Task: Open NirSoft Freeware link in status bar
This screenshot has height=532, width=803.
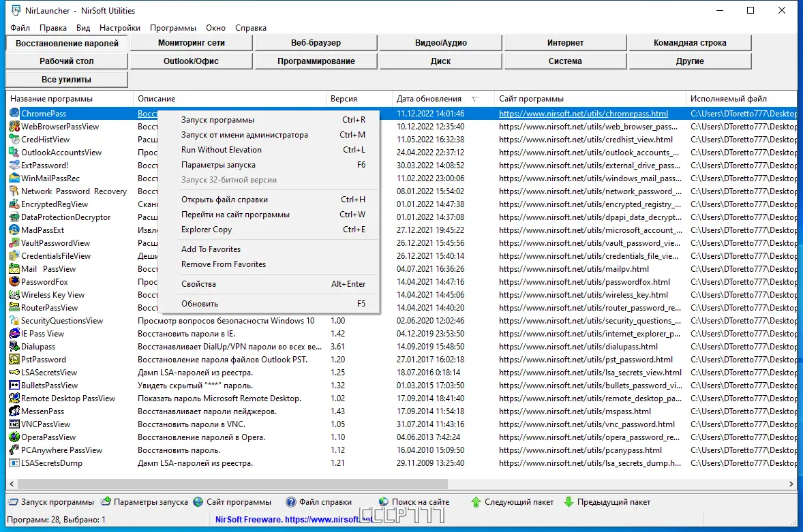Action: point(293,519)
